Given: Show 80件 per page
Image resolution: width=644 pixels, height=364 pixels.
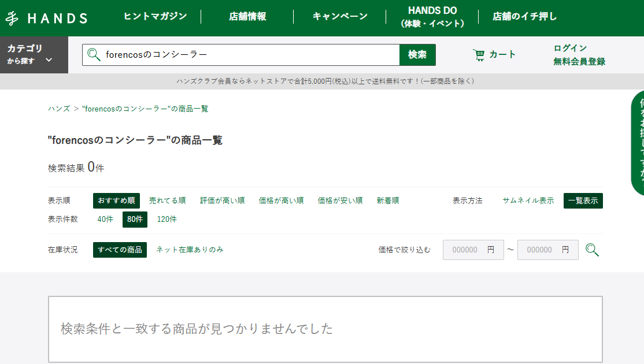Looking at the screenshot, I should click(135, 219).
